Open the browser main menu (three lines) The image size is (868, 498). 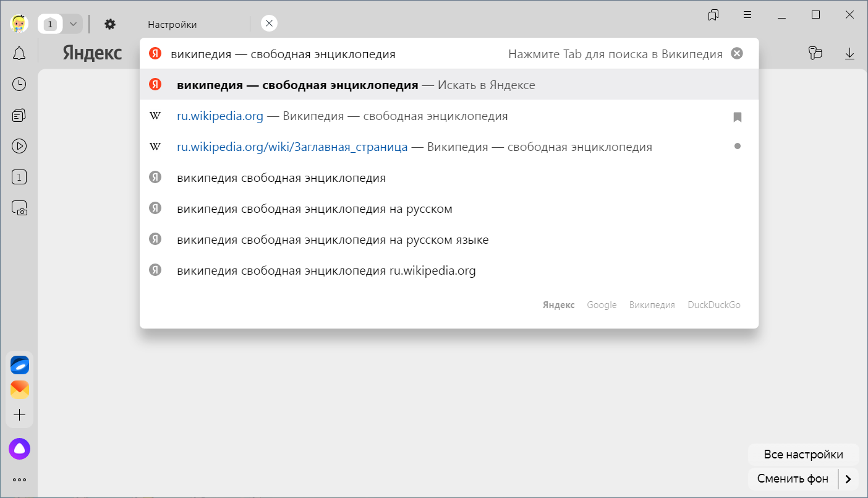point(747,15)
